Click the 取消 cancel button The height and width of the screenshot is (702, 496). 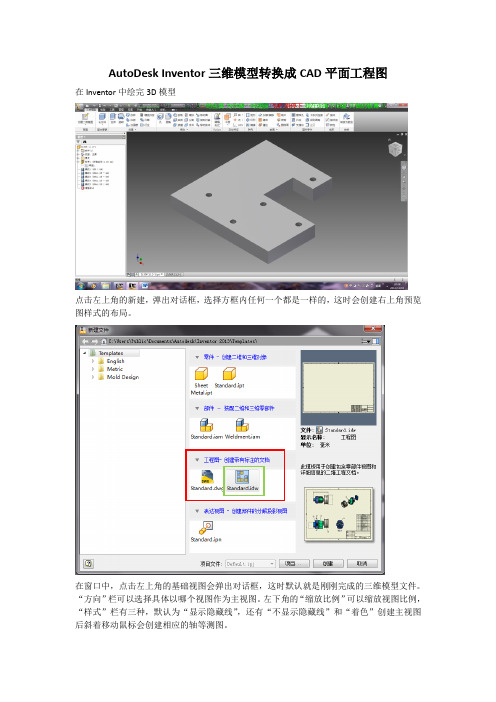coord(362,564)
